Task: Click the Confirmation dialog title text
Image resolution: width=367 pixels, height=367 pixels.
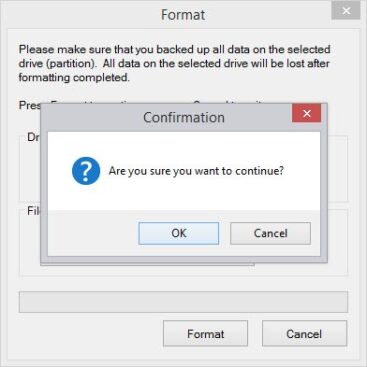Action: [184, 117]
